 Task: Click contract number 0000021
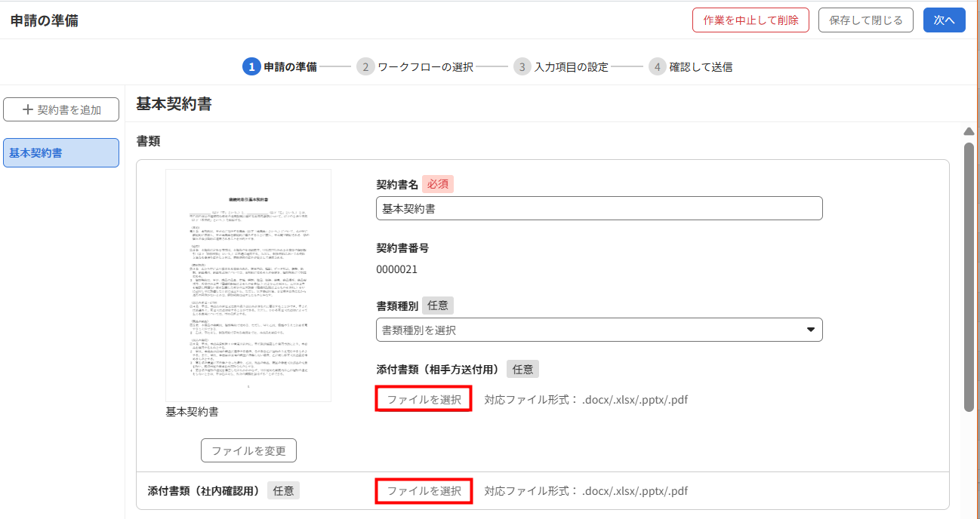pos(396,269)
